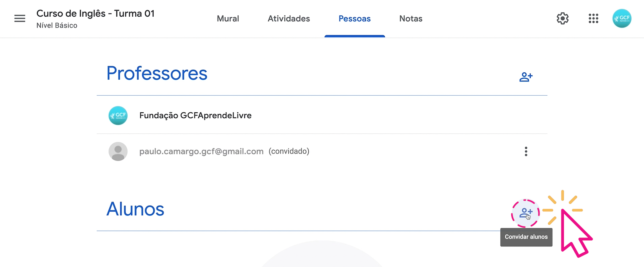This screenshot has width=644, height=267.
Task: Select the Pessoas tab
Action: 354,18
